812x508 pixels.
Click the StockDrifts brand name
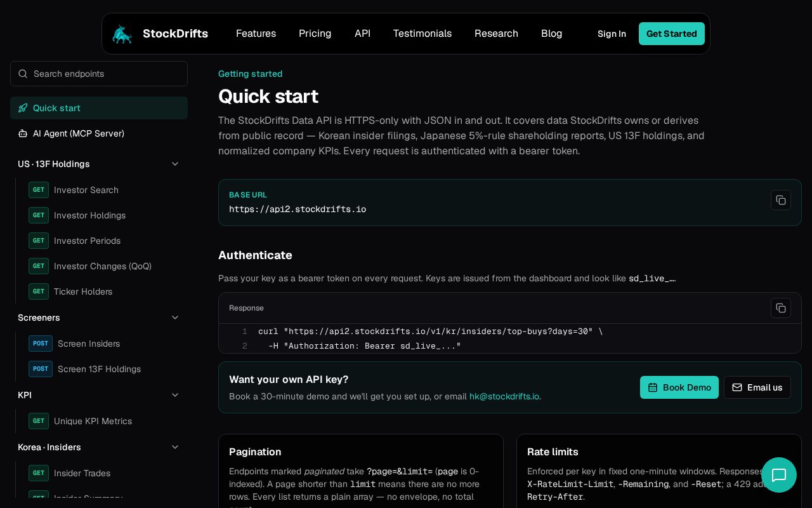point(175,34)
